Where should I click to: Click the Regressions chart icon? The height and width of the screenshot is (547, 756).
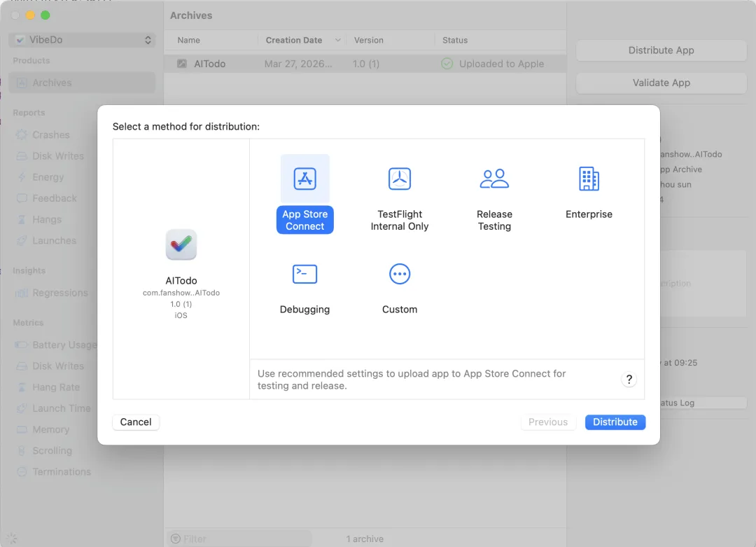(x=22, y=293)
